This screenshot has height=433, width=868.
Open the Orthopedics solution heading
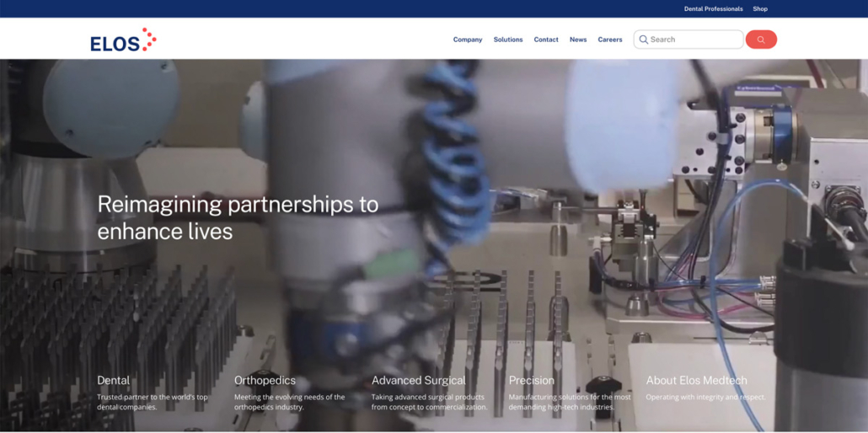(265, 381)
